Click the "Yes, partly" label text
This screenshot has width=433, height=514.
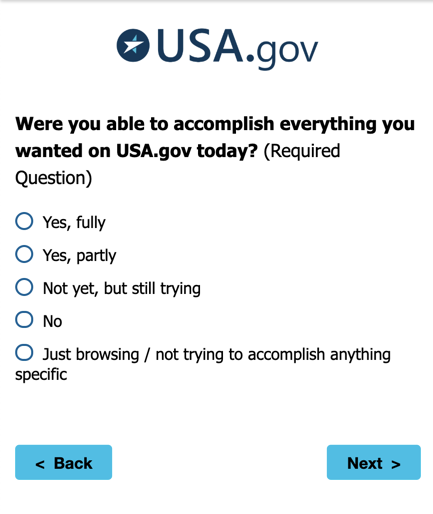pyautogui.click(x=79, y=256)
